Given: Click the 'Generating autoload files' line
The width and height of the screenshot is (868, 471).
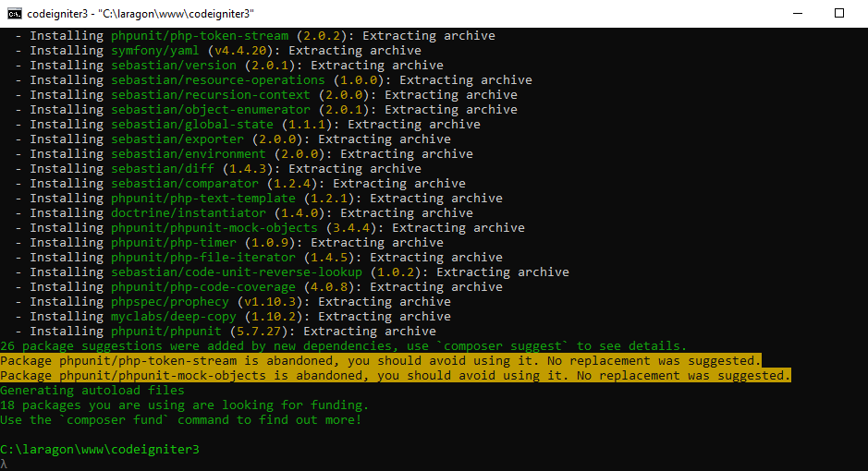Looking at the screenshot, I should [92, 391].
